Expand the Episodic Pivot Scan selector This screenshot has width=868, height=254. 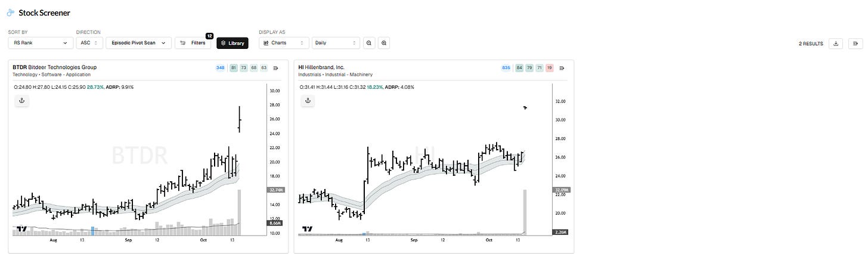(x=138, y=43)
